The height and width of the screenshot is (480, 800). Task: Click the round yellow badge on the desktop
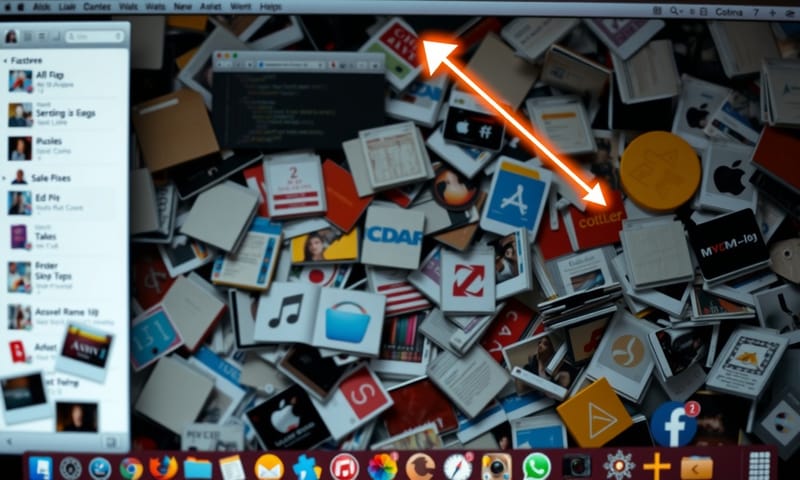[x=660, y=170]
